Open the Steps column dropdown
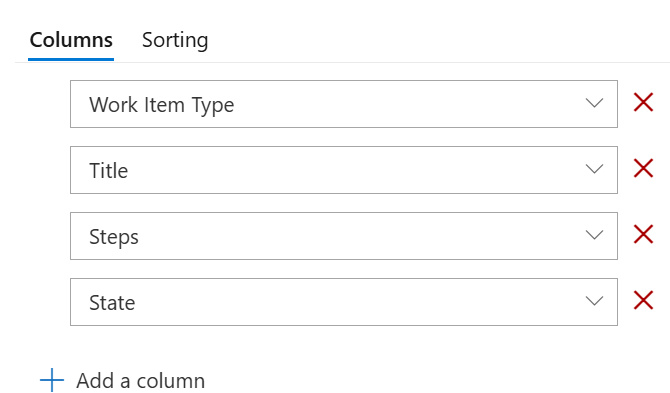 pos(344,236)
